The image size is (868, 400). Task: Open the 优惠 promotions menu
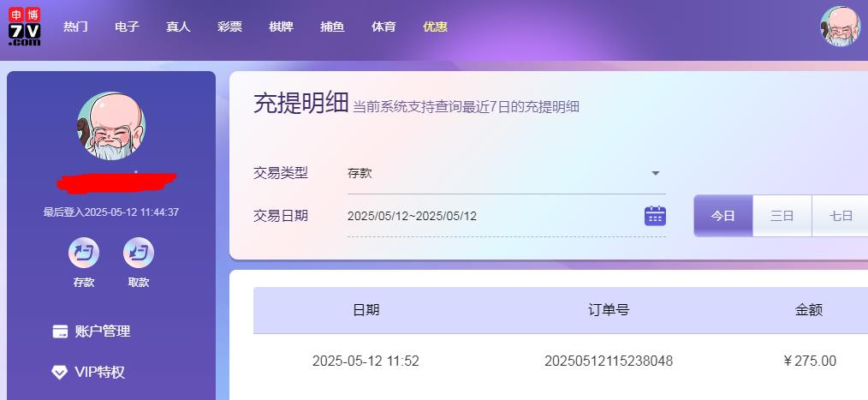435,27
